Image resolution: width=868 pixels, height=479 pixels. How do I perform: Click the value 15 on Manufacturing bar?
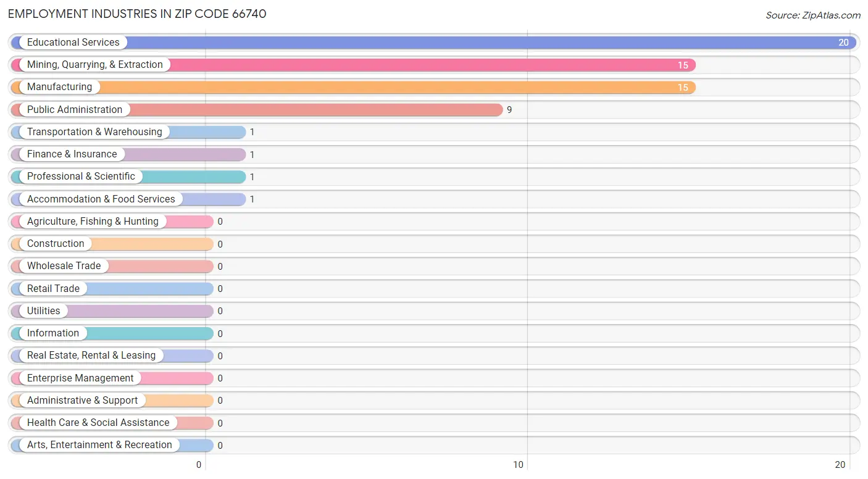[683, 88]
